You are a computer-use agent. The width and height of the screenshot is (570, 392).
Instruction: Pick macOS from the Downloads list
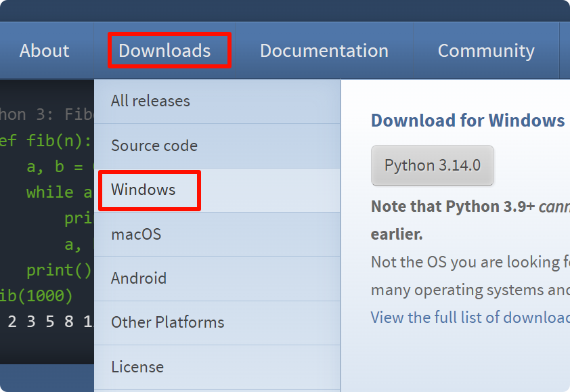[136, 234]
